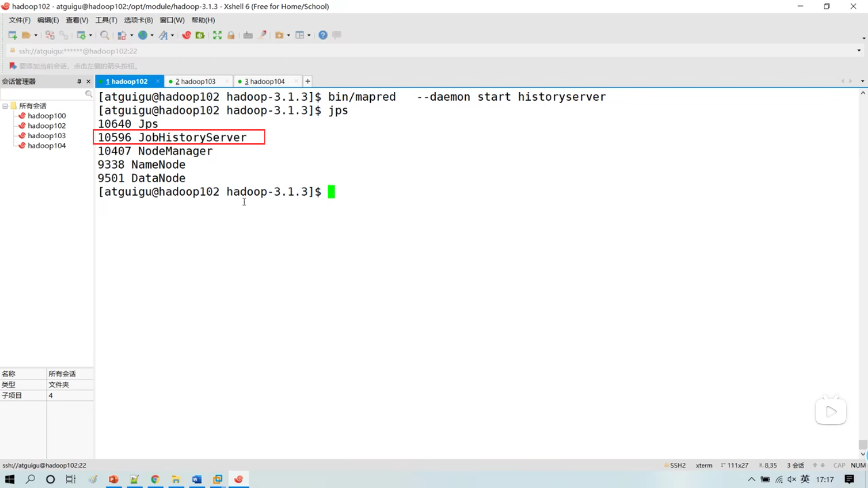Click the window layout toolbar icon
Image resolution: width=868 pixels, height=488 pixels.
300,35
